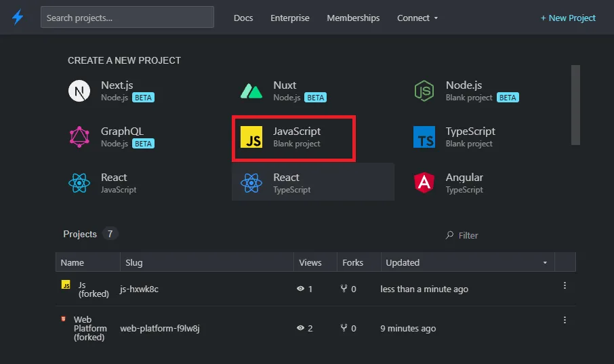This screenshot has height=364, width=614.
Task: Open the Js (forked) project name
Action: 94,289
